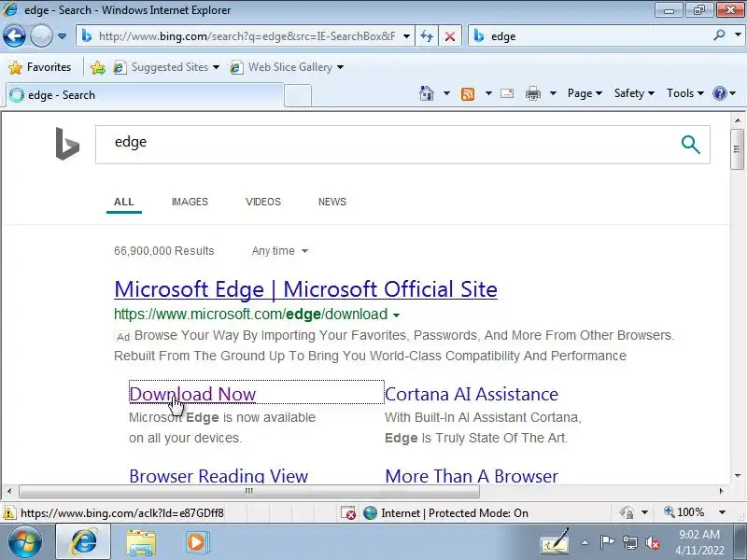The height and width of the screenshot is (560, 747).
Task: Click the tablet input pen tray icon
Action: [555, 542]
